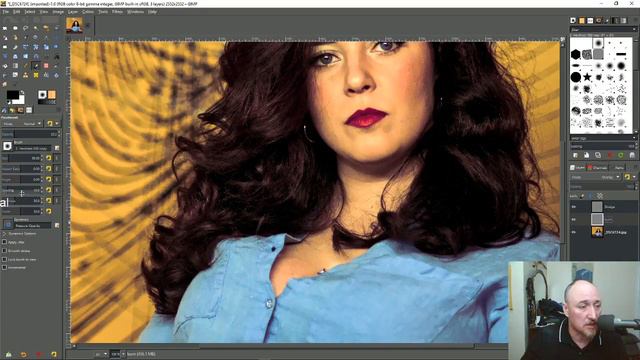Viewport: 640px width, 360px height.
Task: Open brush editor next to brush name
Action: pos(57,148)
